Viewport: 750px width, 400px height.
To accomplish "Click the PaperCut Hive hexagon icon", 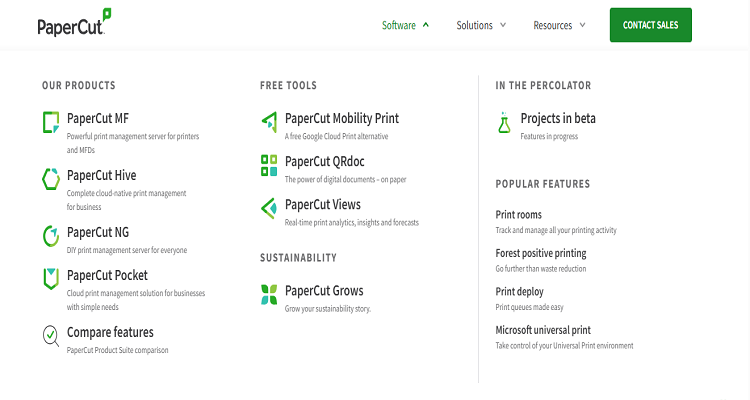I will pyautogui.click(x=51, y=180).
